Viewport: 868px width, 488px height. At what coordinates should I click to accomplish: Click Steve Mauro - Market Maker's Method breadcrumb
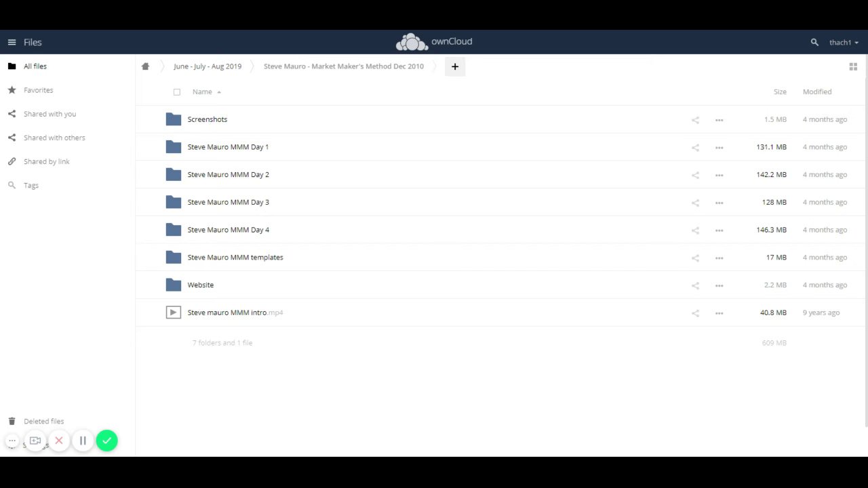tap(344, 66)
